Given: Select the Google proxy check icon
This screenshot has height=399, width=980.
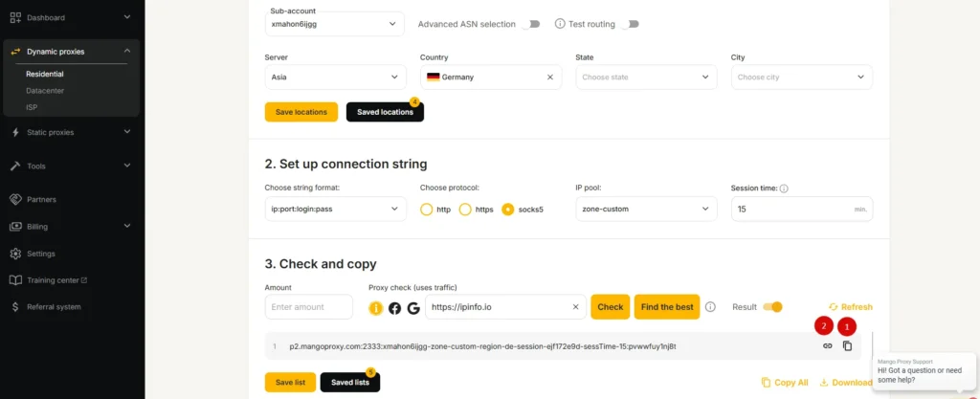Looking at the screenshot, I should coord(413,308).
